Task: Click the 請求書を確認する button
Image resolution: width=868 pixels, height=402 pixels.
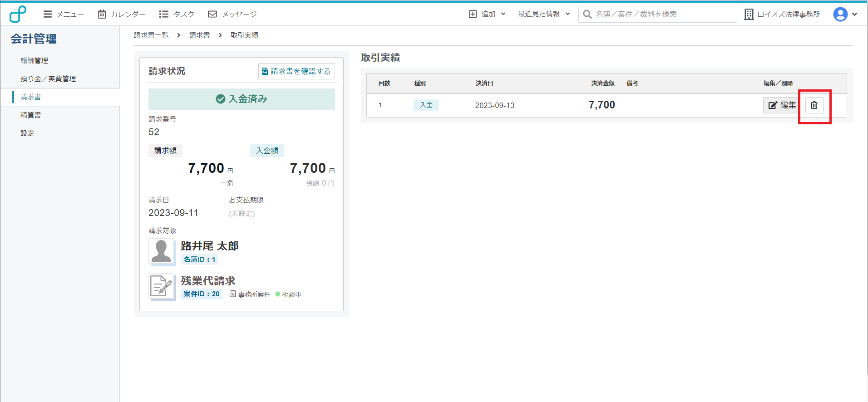Action: coord(296,71)
